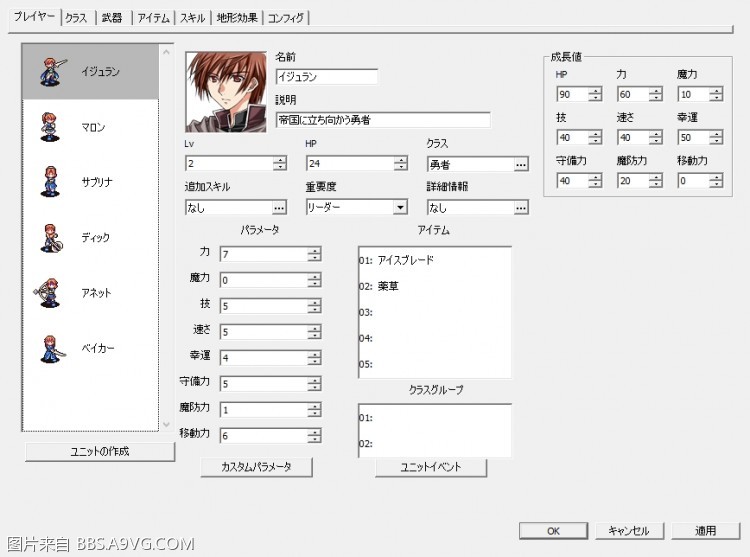Screen dimensions: 750x557
Task: Open the 追加スキル ellipsis button
Action: pyautogui.click(x=279, y=208)
